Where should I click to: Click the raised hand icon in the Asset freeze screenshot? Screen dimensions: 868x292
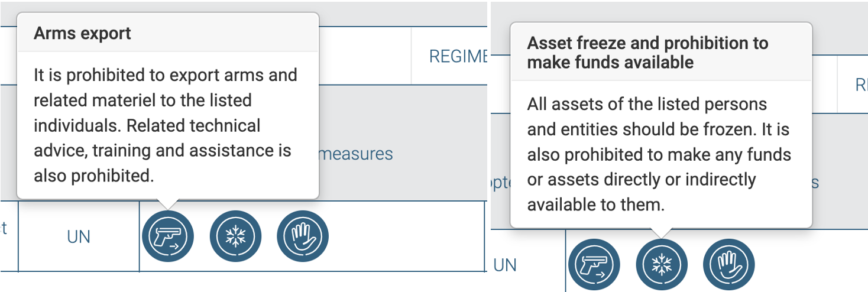coord(729,265)
